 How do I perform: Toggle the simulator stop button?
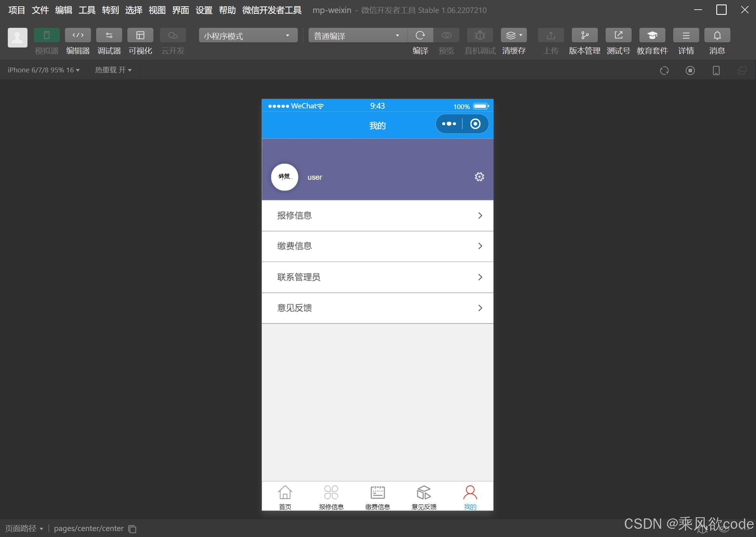pos(690,71)
